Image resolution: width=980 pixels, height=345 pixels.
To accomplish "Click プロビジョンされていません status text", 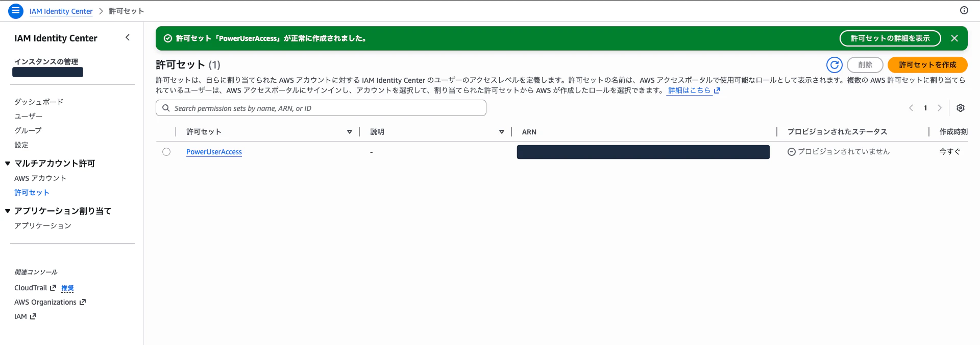I will (844, 152).
